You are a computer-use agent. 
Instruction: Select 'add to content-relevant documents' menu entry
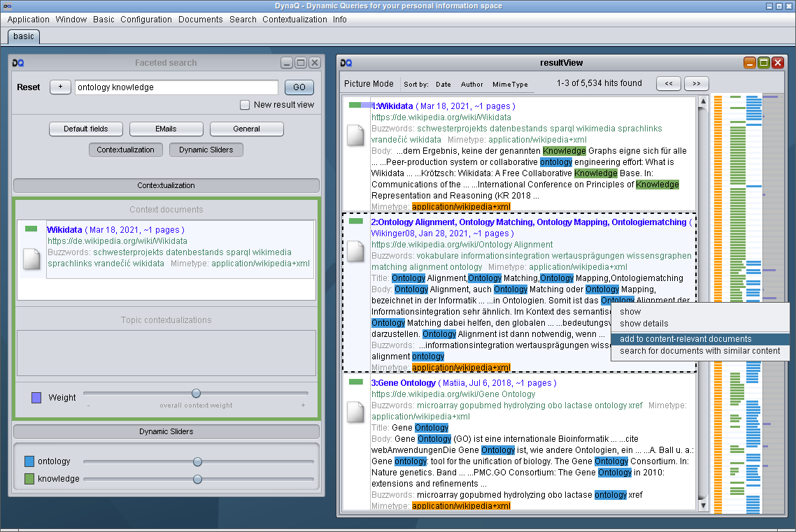tap(685, 339)
